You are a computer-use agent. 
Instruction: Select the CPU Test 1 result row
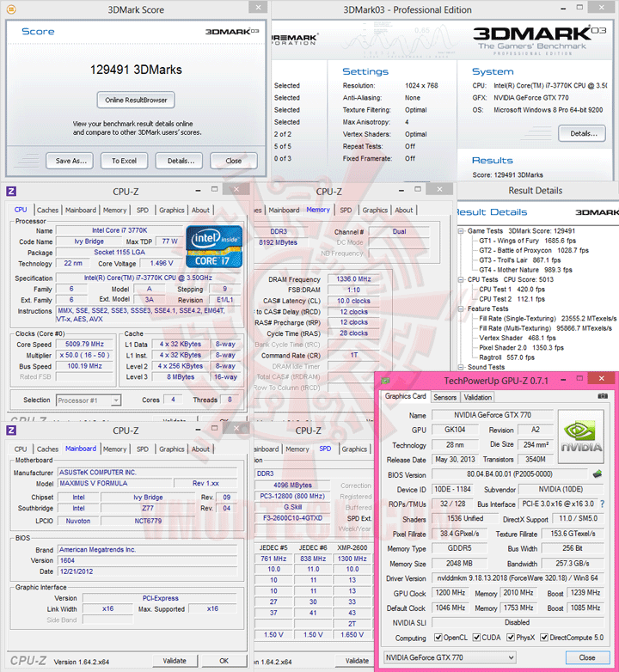click(512, 290)
